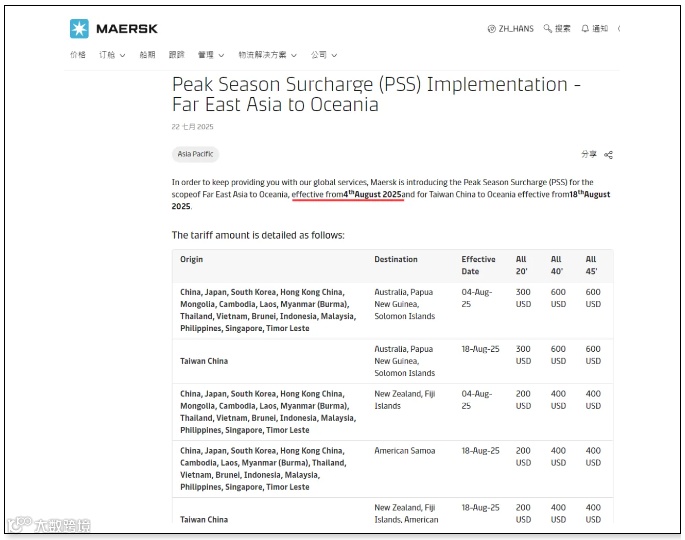
Task: Click the Effective Date column header
Action: [x=478, y=265]
